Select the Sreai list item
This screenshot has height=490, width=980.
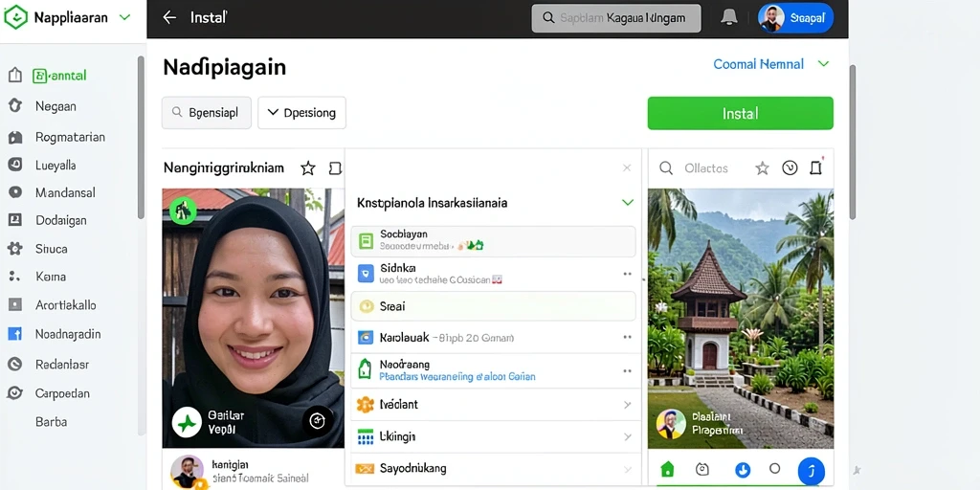coord(493,306)
